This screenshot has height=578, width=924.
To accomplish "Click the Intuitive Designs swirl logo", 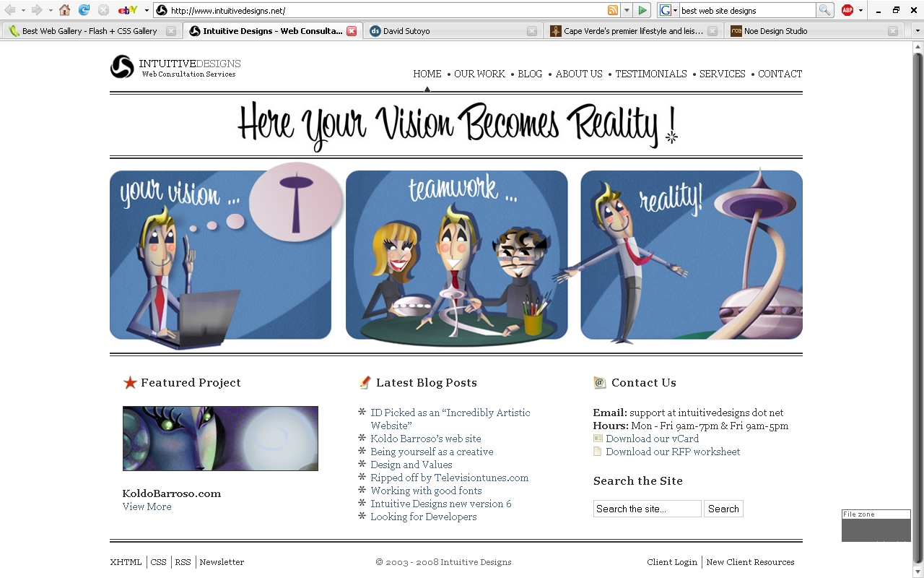I will tap(122, 66).
